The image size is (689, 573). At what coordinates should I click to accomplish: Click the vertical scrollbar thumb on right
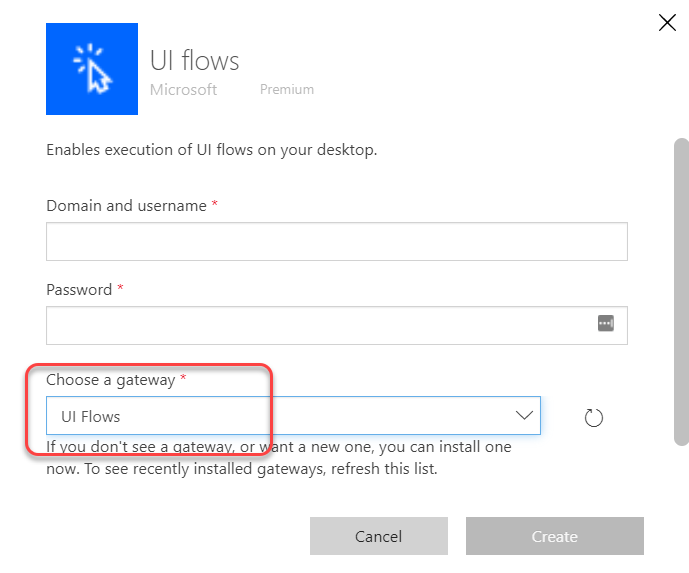click(x=682, y=292)
